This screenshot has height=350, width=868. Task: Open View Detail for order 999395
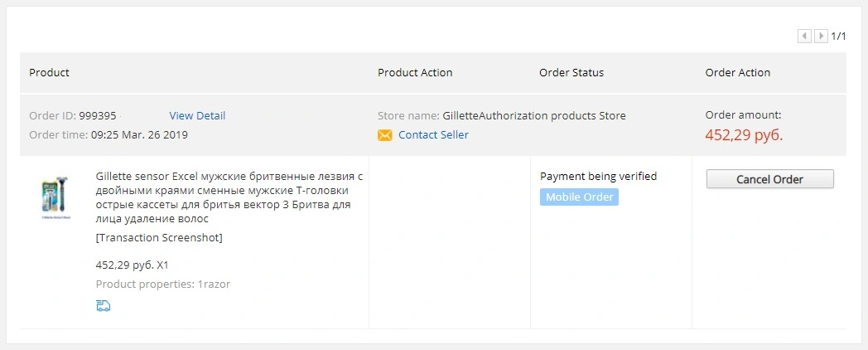[197, 116]
